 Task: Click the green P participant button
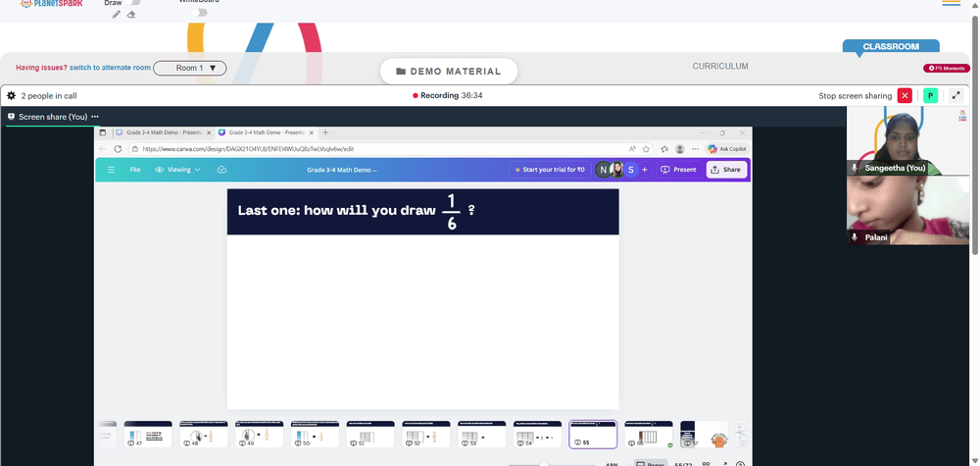pos(930,96)
